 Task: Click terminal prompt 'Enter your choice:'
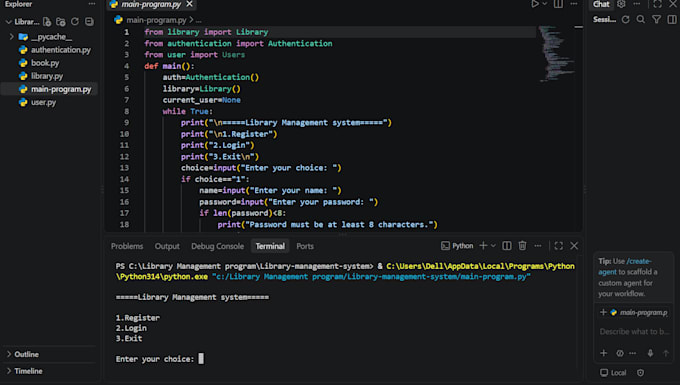coord(155,359)
